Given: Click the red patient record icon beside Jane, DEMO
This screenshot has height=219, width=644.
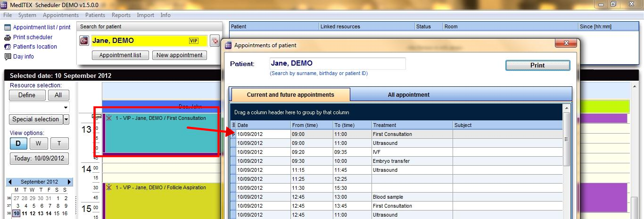Looking at the screenshot, I should (x=84, y=41).
